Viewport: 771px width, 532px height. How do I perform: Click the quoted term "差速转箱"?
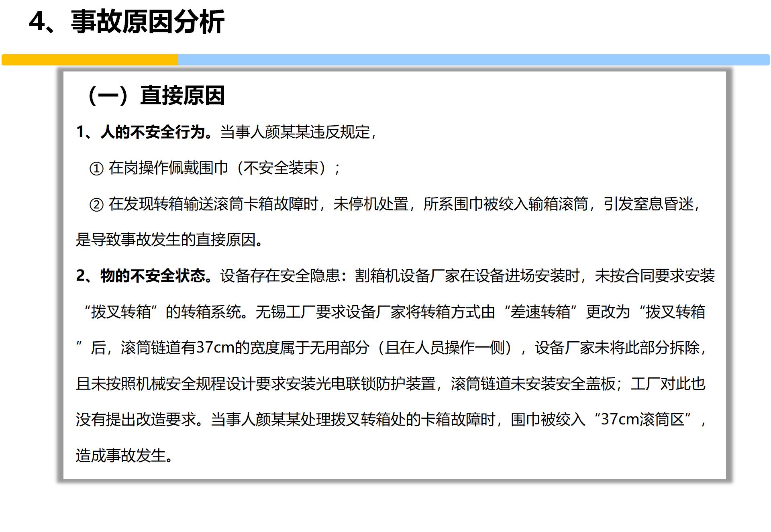pos(540,312)
